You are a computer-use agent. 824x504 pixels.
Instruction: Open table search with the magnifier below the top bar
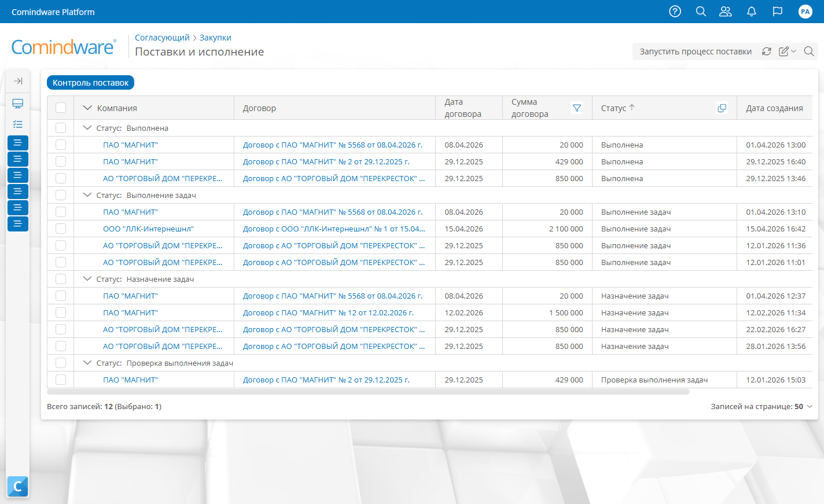coord(809,51)
